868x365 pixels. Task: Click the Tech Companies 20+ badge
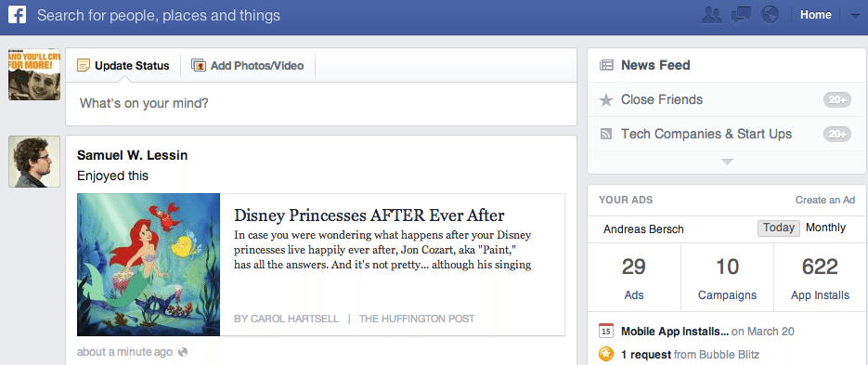point(837,134)
